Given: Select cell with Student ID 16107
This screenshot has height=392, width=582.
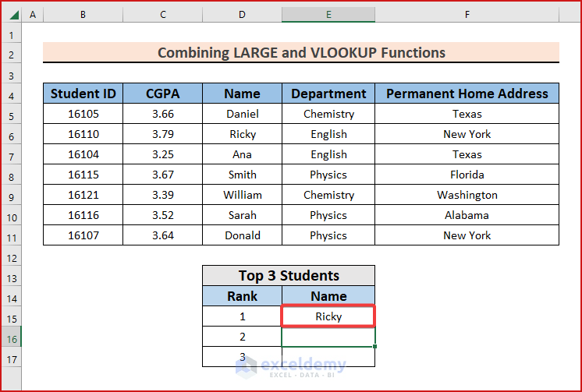Looking at the screenshot, I should coord(83,235).
